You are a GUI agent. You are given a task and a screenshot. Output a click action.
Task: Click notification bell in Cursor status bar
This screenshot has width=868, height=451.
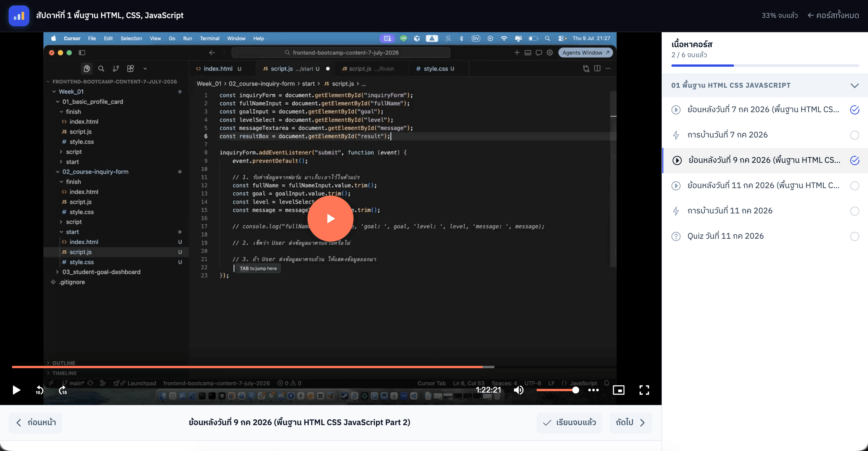coord(606,383)
